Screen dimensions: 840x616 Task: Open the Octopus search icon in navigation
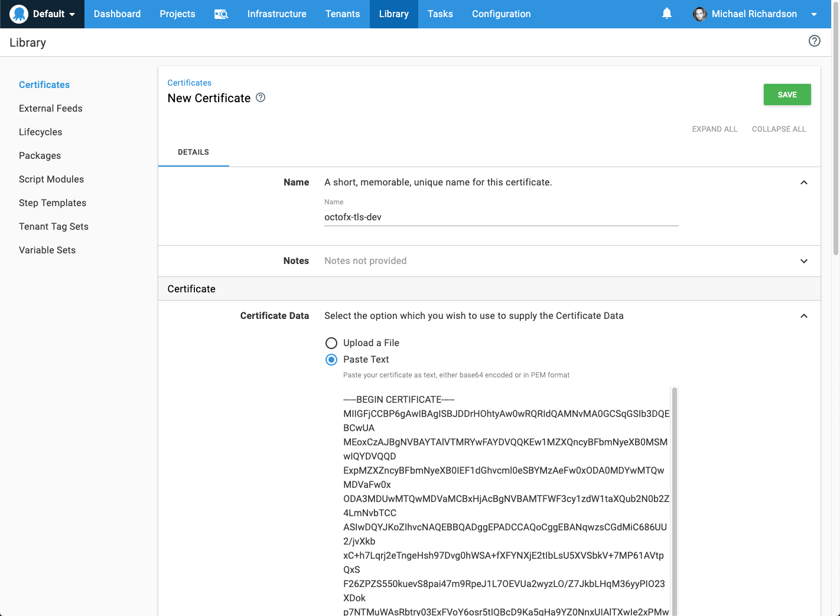click(x=222, y=14)
